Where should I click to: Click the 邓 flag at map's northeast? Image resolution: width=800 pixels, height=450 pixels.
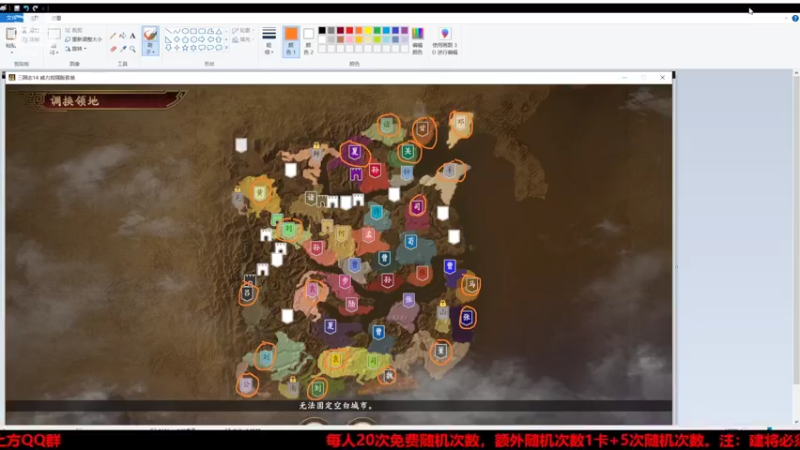click(x=461, y=122)
